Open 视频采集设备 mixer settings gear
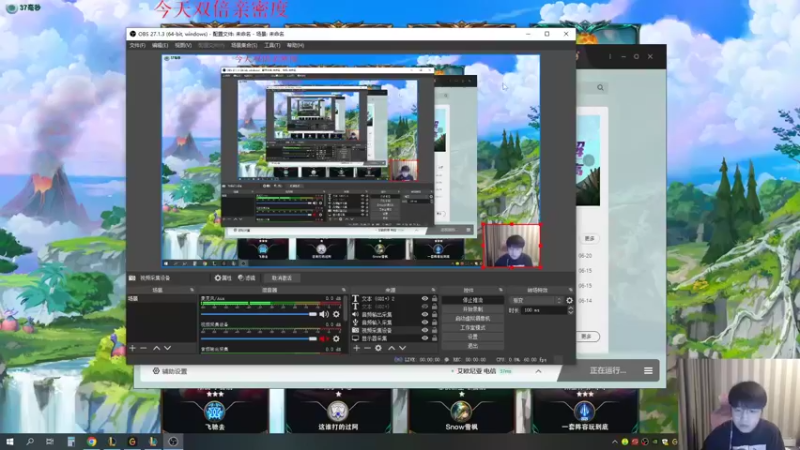The height and width of the screenshot is (450, 800). 336,339
